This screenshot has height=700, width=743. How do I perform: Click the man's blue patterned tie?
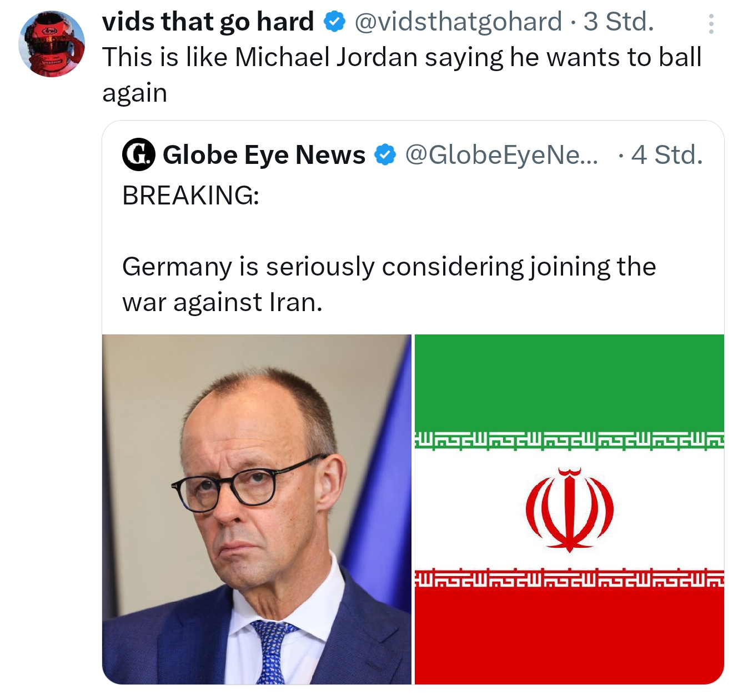coord(273,651)
